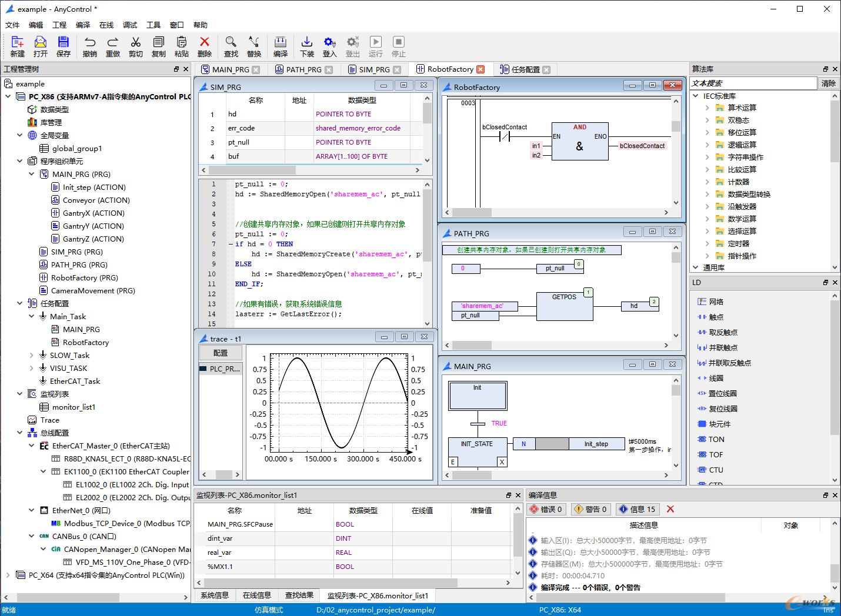
Task: Click 配置 button in trace window
Action: [221, 353]
